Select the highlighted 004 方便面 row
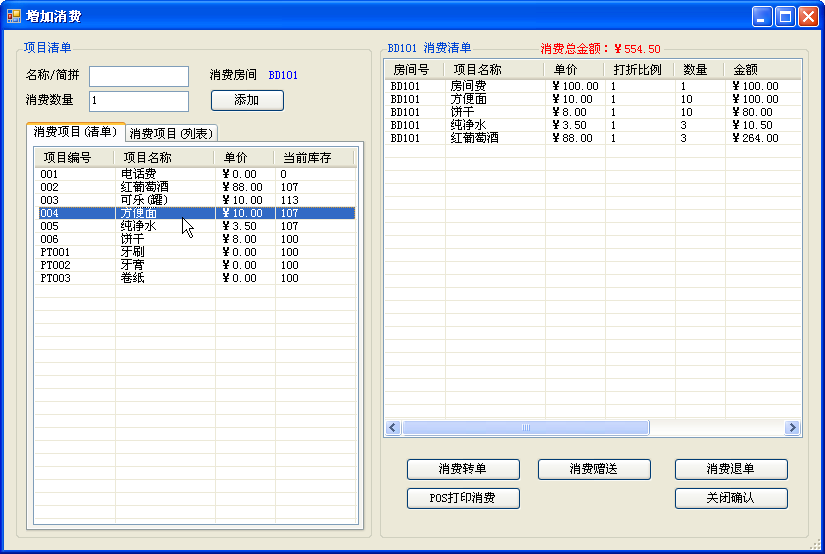 tap(195, 213)
